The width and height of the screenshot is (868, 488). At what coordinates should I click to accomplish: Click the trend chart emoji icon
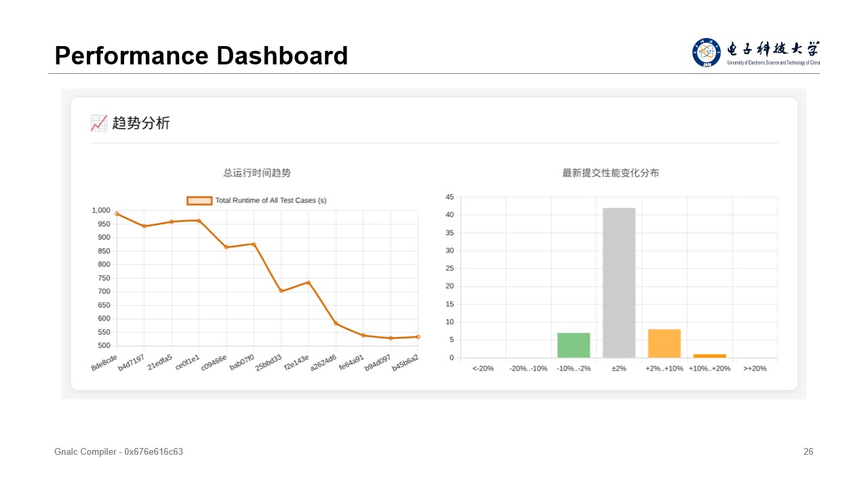click(98, 123)
